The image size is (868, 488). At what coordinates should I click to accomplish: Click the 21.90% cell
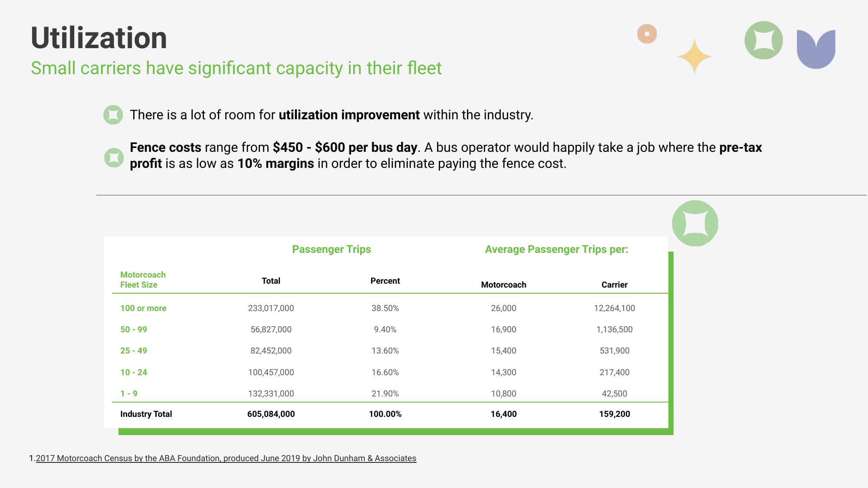[385, 393]
